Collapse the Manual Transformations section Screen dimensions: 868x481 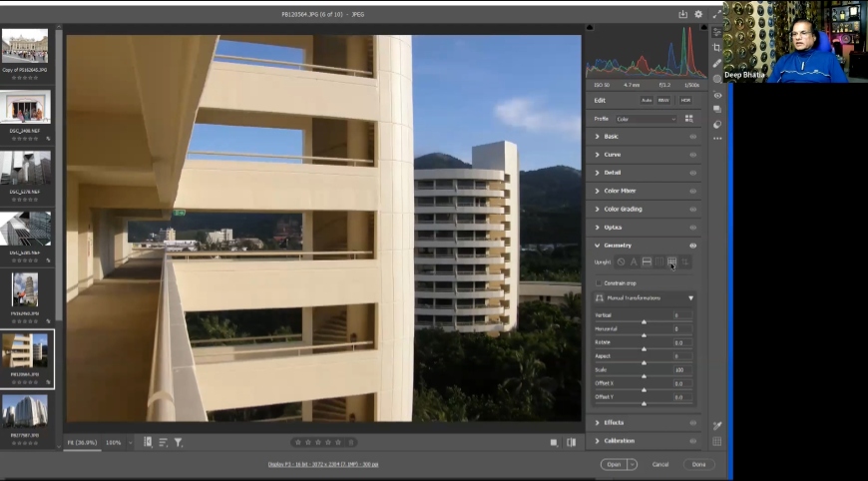(x=690, y=298)
